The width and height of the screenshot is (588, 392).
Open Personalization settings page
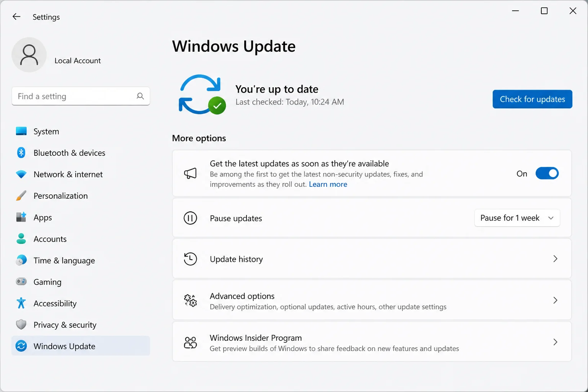pyautogui.click(x=81, y=196)
